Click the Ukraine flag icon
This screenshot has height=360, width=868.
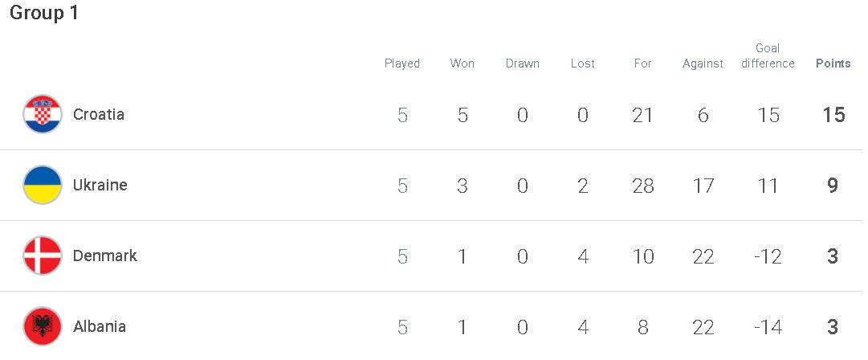43,185
